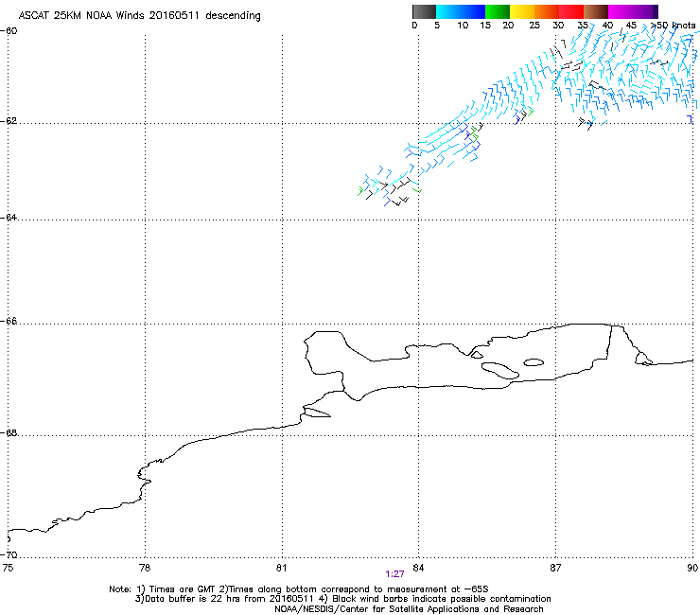Click the longitude label '84'

point(418,568)
